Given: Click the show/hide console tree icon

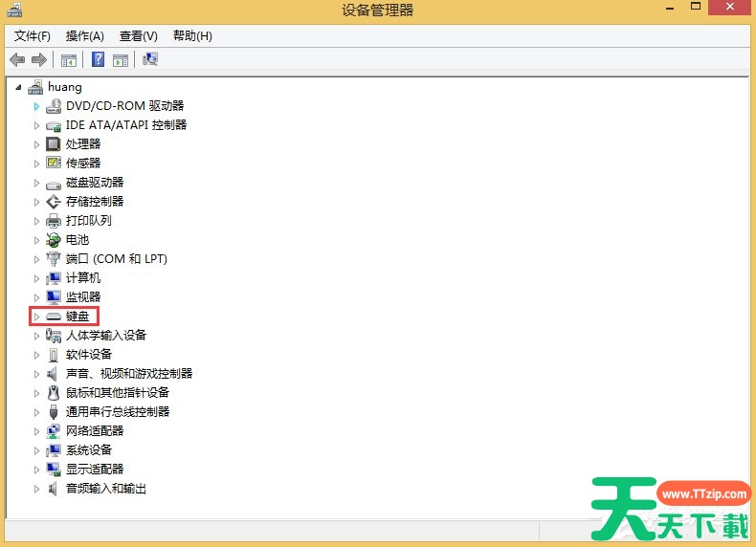Looking at the screenshot, I should (69, 60).
